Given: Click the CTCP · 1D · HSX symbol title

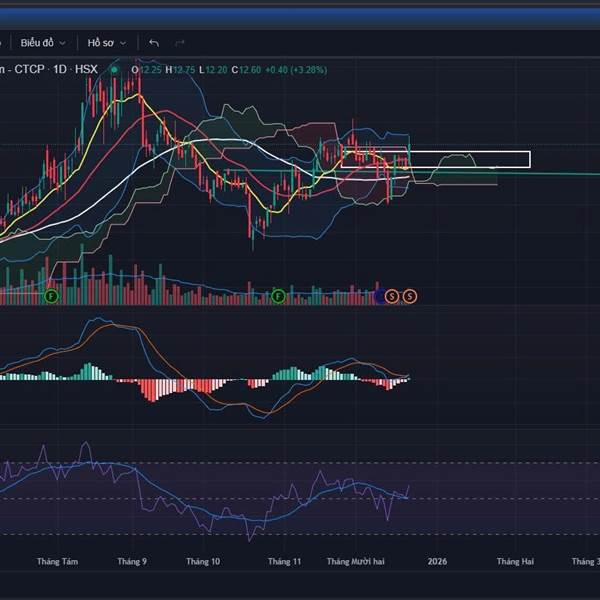Looking at the screenshot, I should (x=50, y=69).
